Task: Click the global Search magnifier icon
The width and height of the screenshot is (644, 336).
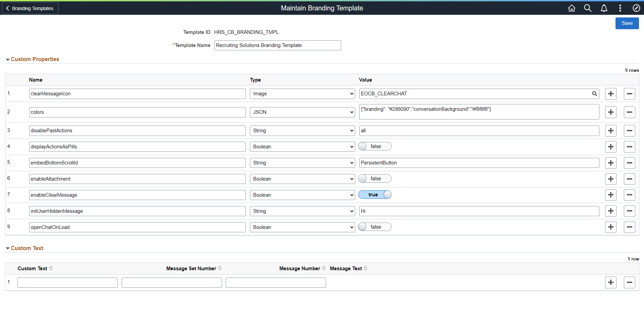Action: (x=588, y=8)
